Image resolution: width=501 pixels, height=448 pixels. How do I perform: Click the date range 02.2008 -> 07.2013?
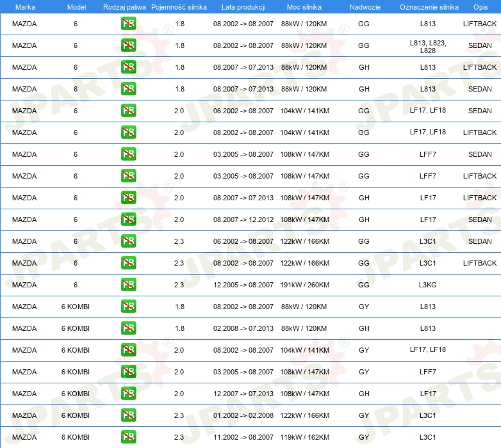(x=243, y=328)
